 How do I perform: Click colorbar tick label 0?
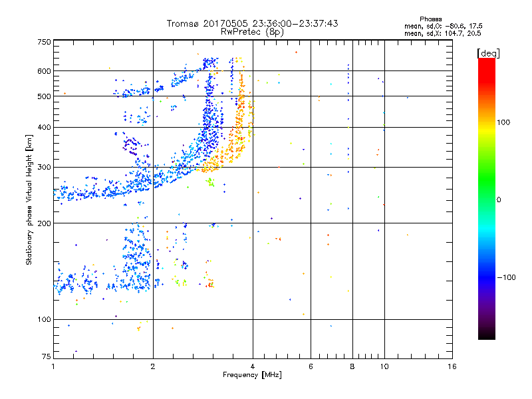pyautogui.click(x=499, y=199)
